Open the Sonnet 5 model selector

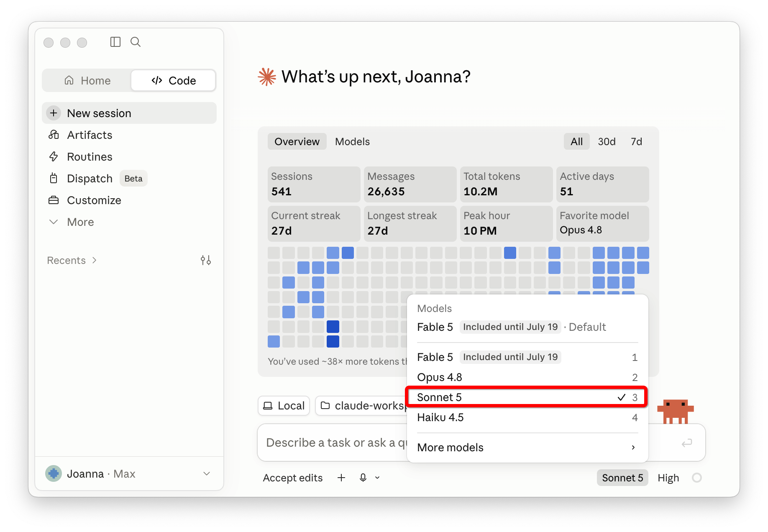click(x=622, y=478)
